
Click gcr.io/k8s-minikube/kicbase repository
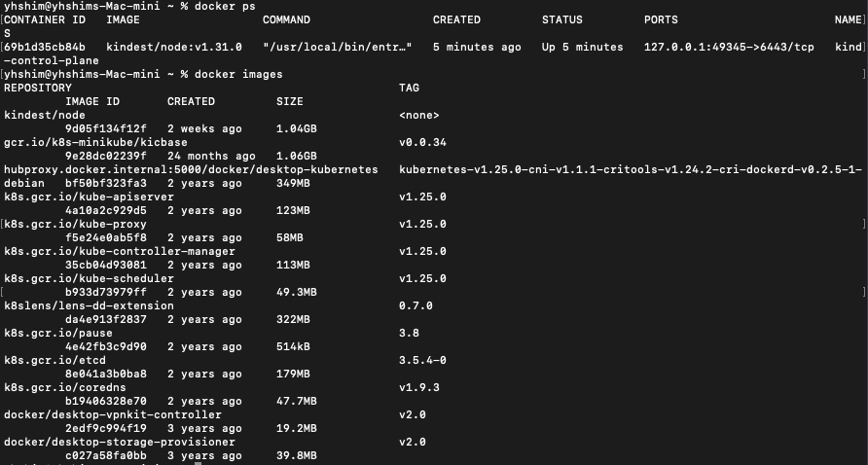95,142
